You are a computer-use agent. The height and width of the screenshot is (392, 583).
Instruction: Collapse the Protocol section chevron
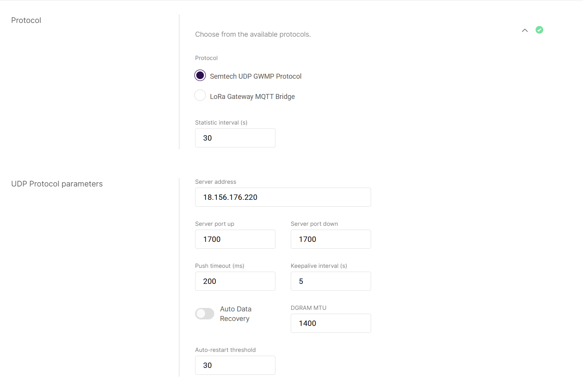coord(525,30)
